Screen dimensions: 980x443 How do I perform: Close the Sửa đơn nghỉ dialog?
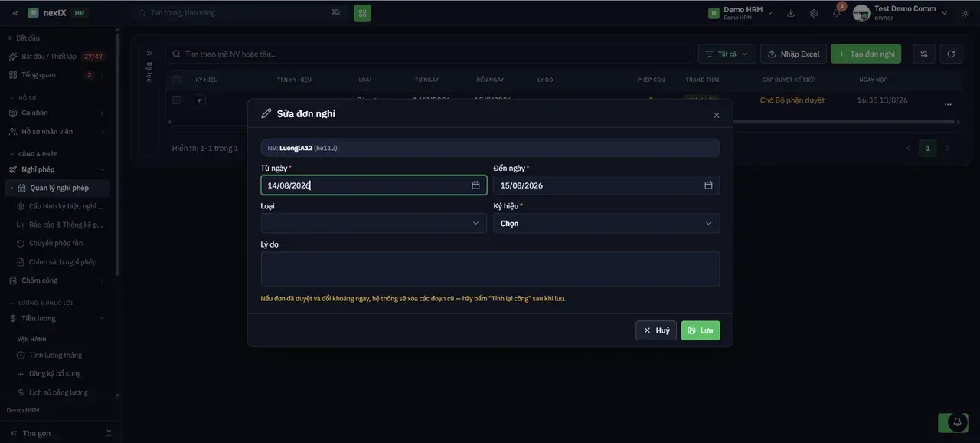pyautogui.click(x=717, y=115)
